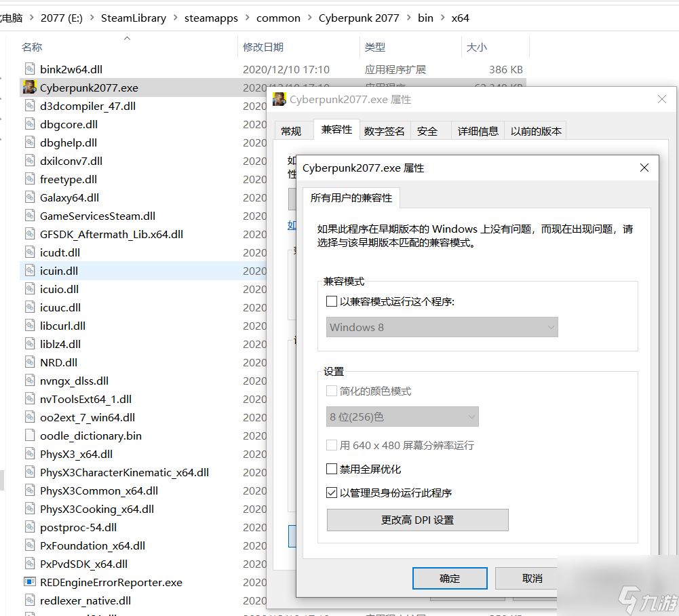Click the libcurl.dll file icon
This screenshot has height=616, width=679.
point(30,326)
